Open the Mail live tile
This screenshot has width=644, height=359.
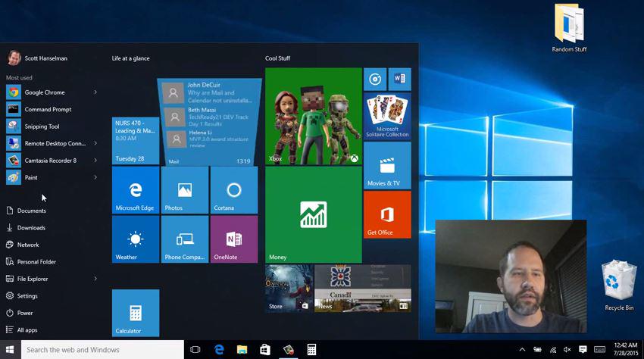coord(209,122)
